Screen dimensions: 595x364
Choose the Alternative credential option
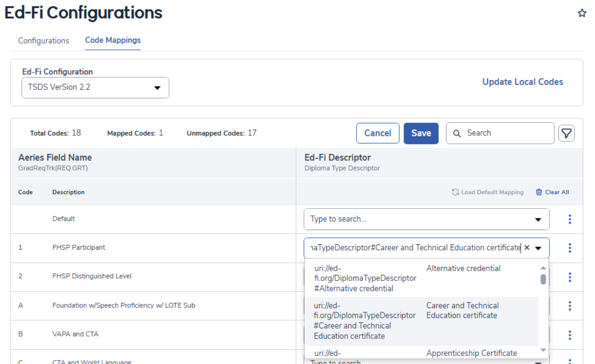422,278
